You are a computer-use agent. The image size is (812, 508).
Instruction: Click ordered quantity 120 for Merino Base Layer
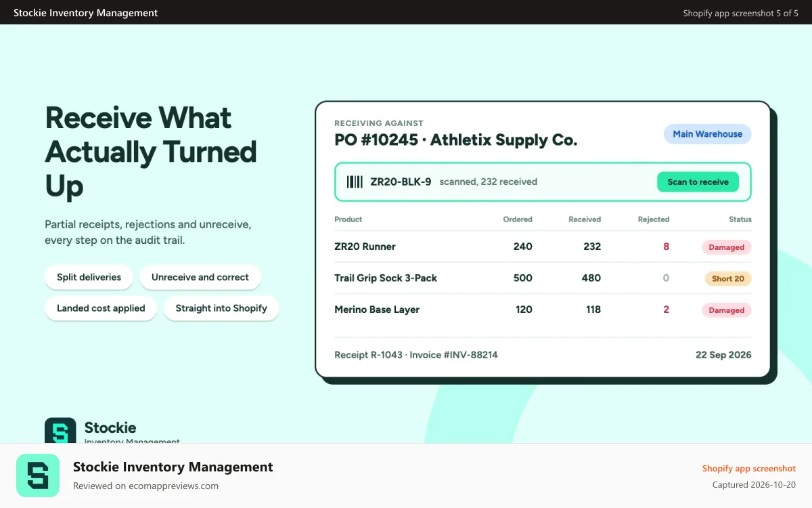(524, 310)
